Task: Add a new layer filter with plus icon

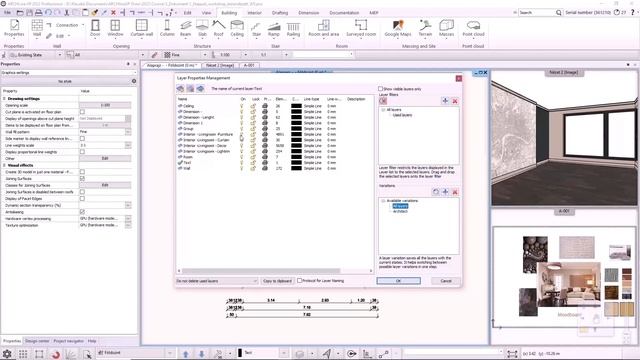Action: coord(445,101)
